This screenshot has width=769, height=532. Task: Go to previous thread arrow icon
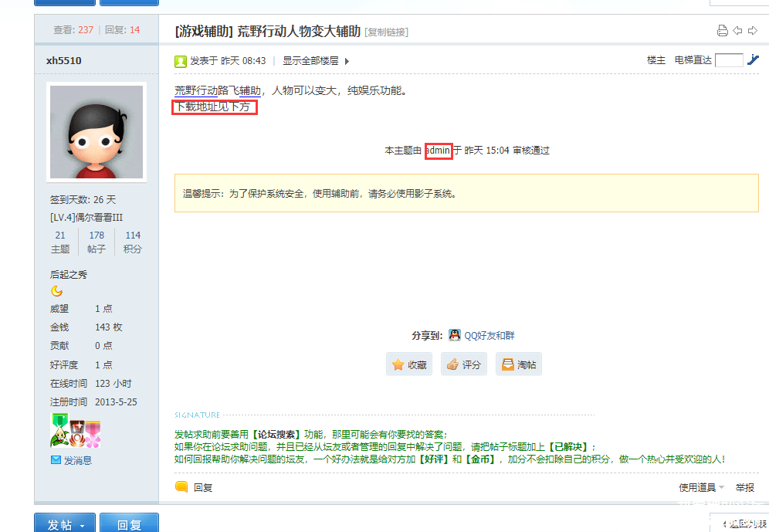pyautogui.click(x=737, y=31)
